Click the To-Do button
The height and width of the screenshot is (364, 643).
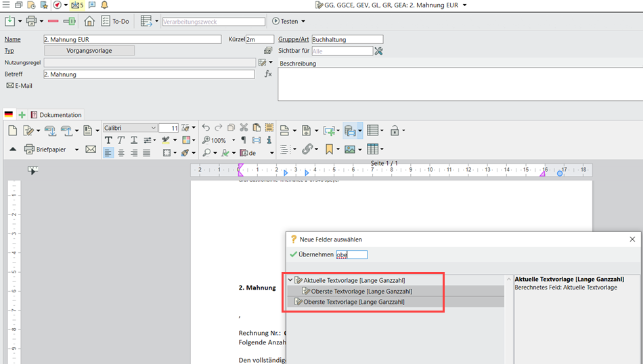pyautogui.click(x=115, y=21)
